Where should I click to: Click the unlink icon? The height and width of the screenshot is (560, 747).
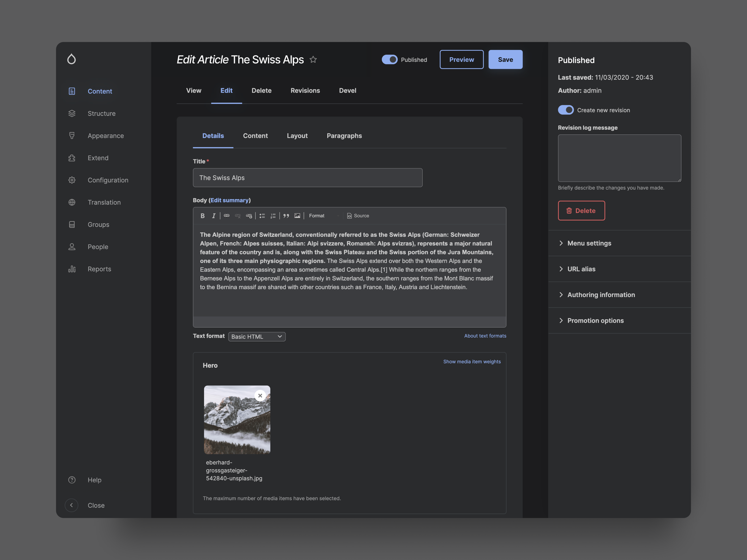pos(238,216)
